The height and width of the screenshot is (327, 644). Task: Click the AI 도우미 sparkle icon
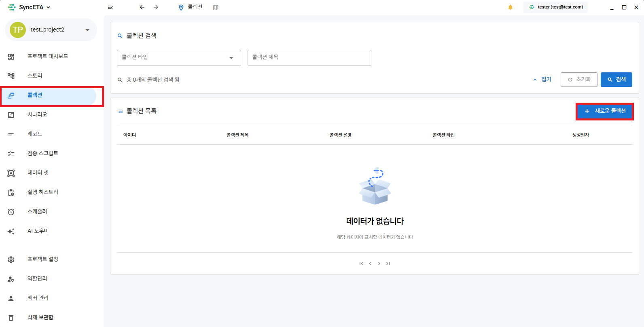click(x=11, y=231)
